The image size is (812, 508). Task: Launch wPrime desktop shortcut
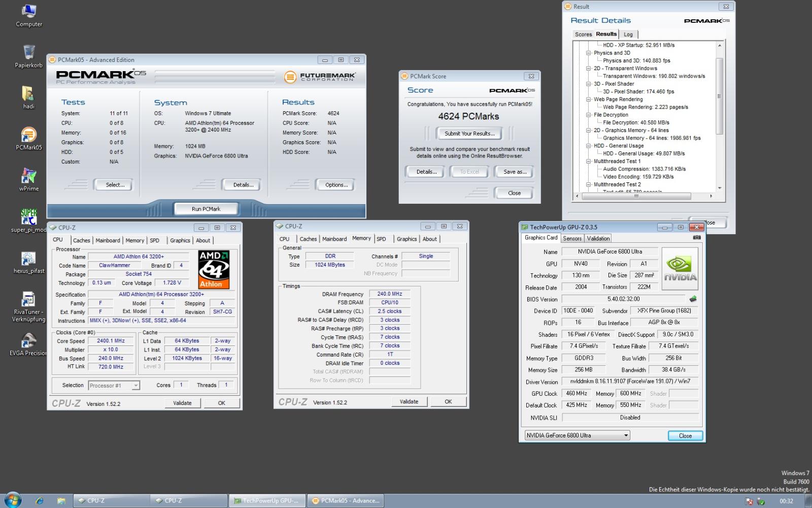pos(28,179)
